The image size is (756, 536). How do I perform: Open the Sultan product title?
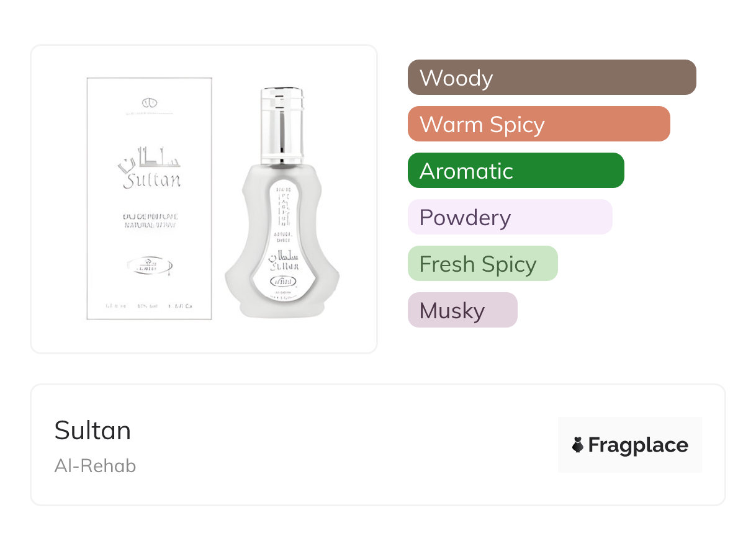point(92,430)
